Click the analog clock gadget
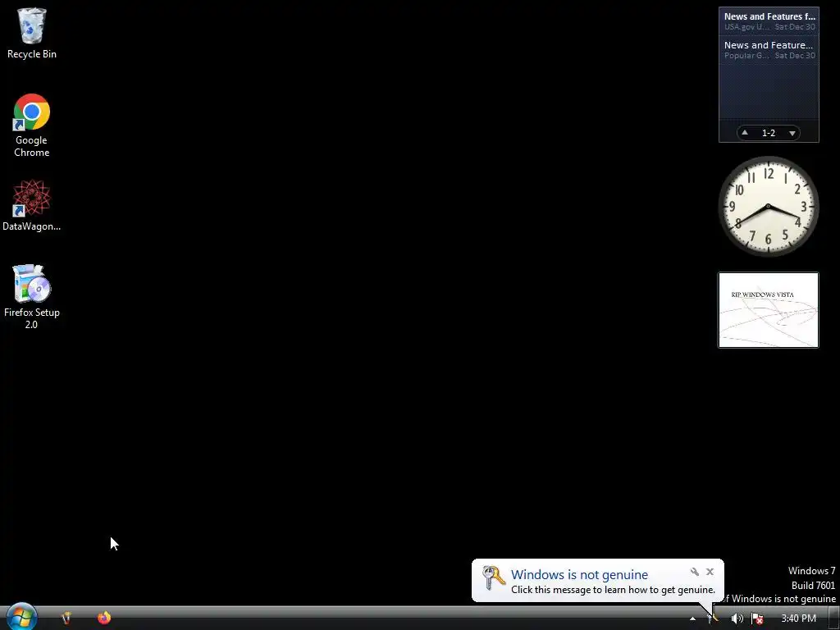840x630 pixels. pyautogui.click(x=768, y=206)
